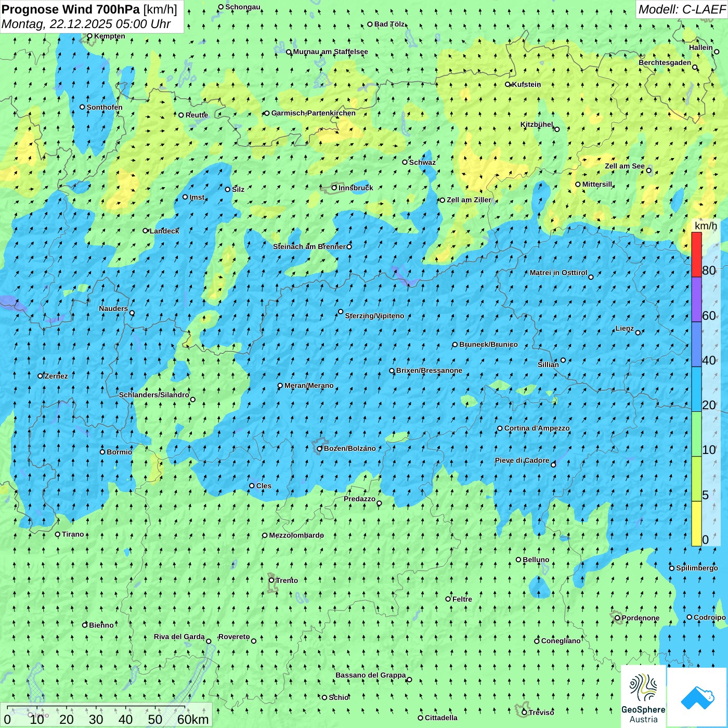Click the blue cloud logo icon
The height and width of the screenshot is (728, 728).
click(697, 697)
